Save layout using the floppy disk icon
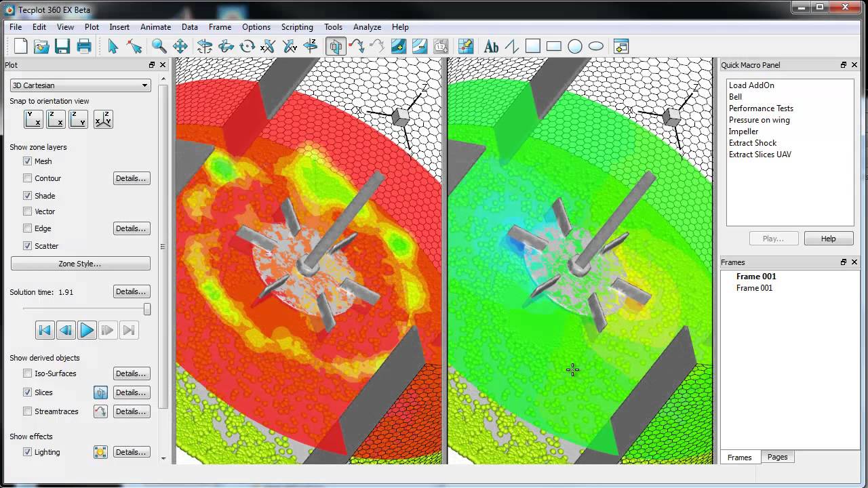 pyautogui.click(x=62, y=46)
